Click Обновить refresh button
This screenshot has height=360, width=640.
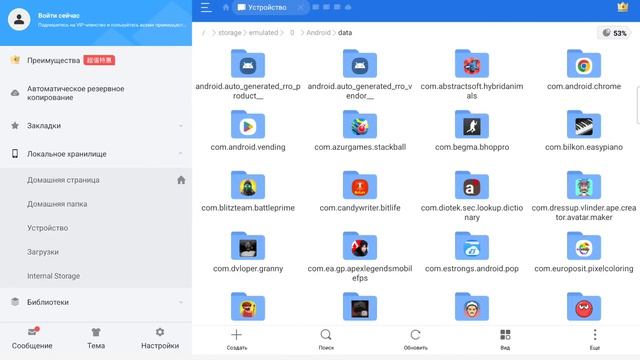(416, 340)
